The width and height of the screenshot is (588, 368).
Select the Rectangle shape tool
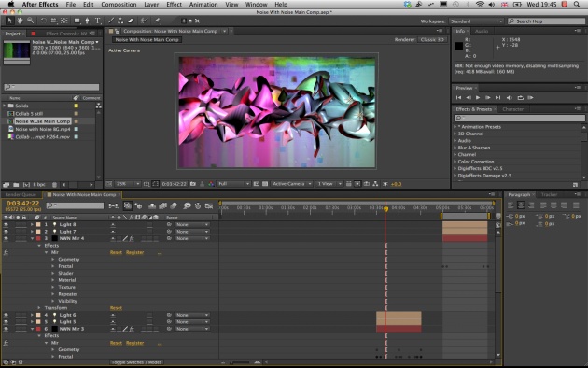(77, 21)
